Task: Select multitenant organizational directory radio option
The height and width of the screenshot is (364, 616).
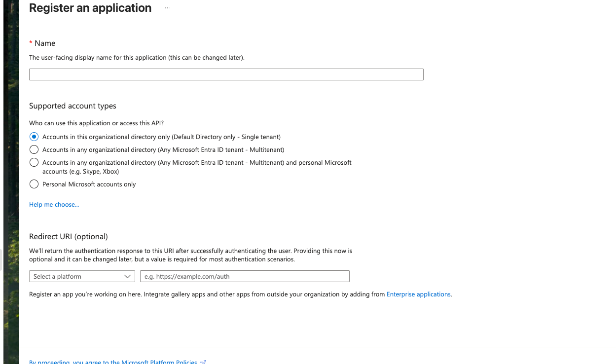Action: tap(34, 149)
